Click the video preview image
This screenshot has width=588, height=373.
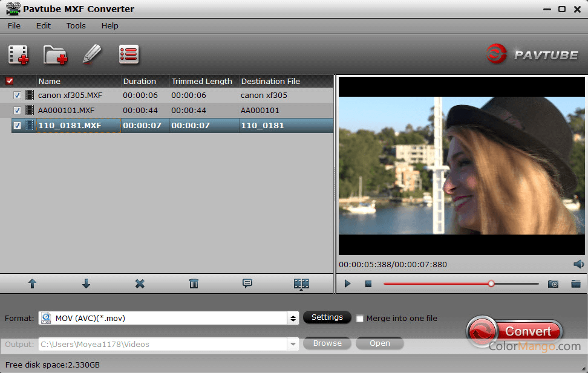click(x=462, y=166)
